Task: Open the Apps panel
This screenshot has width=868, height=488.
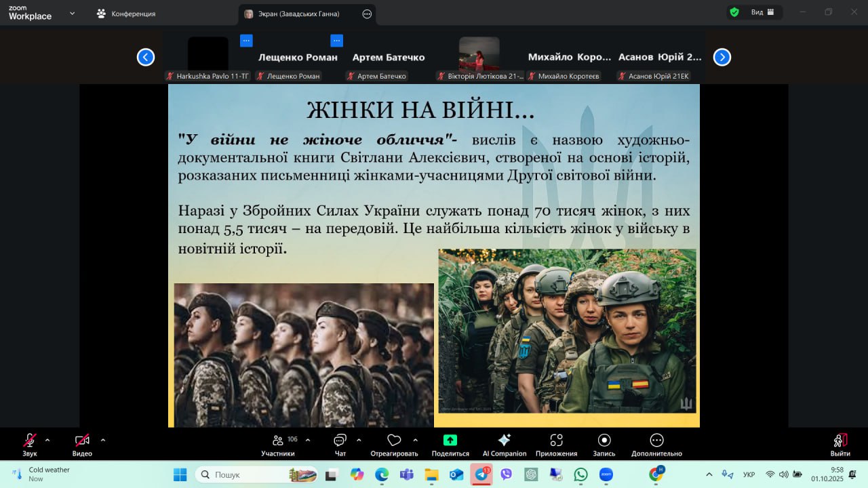Action: point(556,444)
